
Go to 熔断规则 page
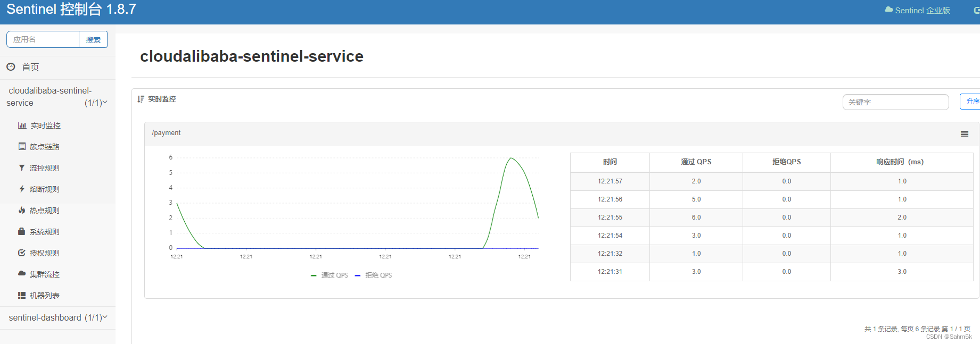[45, 189]
